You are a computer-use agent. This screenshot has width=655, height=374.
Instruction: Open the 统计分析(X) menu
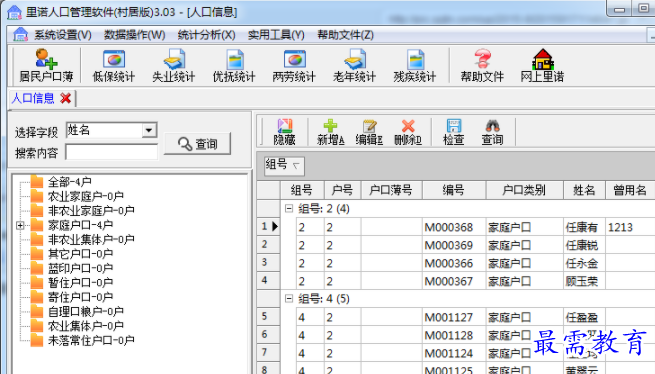coord(206,35)
